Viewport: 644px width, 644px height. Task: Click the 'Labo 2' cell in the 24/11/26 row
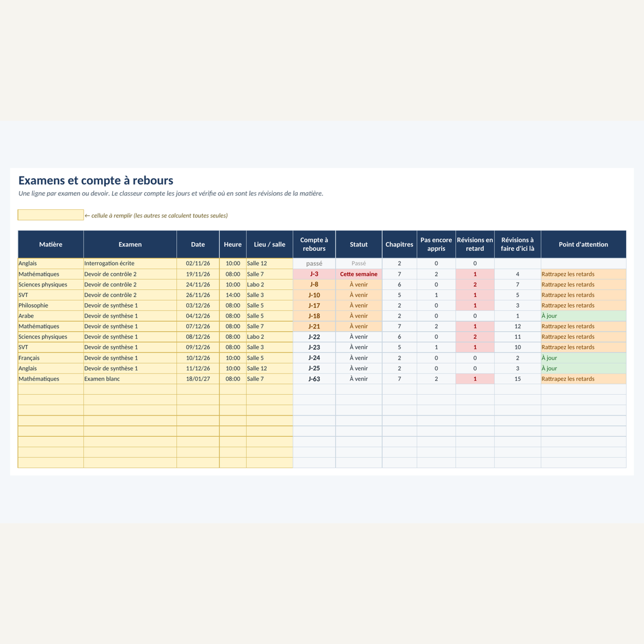pyautogui.click(x=270, y=284)
